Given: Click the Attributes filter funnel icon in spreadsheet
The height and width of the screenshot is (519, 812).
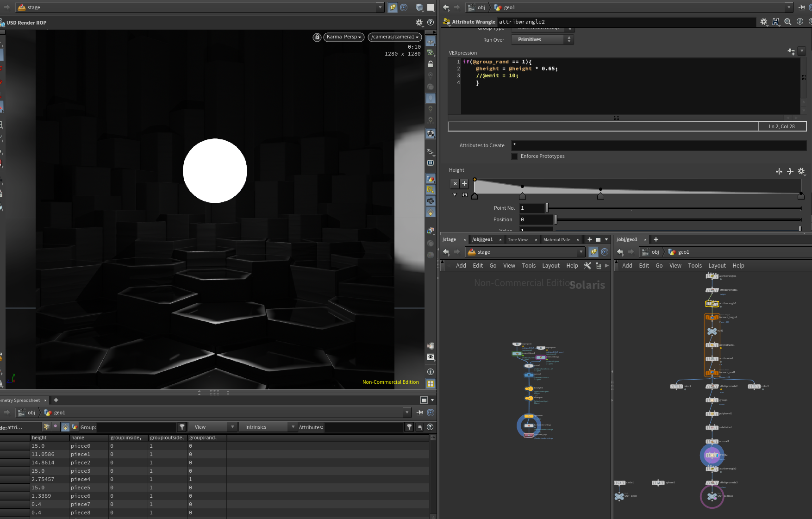Looking at the screenshot, I should (409, 427).
